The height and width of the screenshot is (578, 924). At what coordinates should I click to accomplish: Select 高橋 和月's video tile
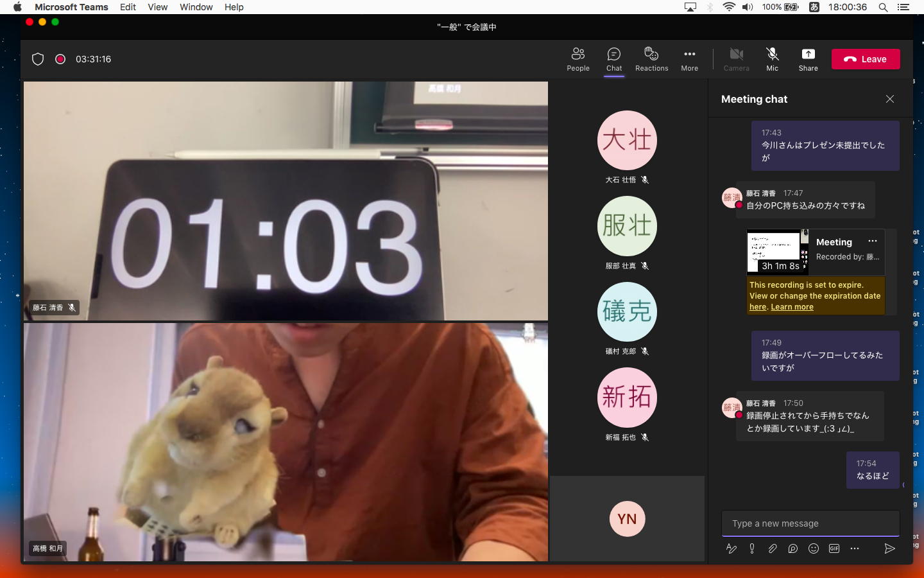tap(286, 442)
